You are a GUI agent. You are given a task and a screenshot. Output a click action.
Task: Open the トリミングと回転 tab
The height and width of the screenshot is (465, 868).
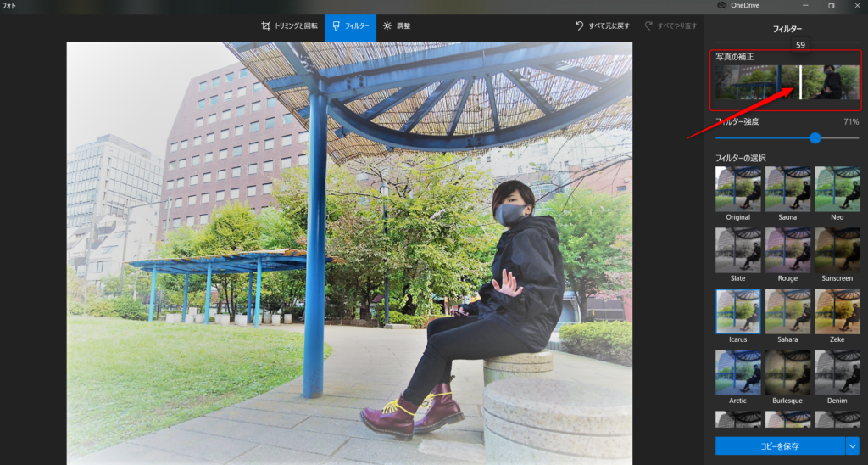click(289, 25)
